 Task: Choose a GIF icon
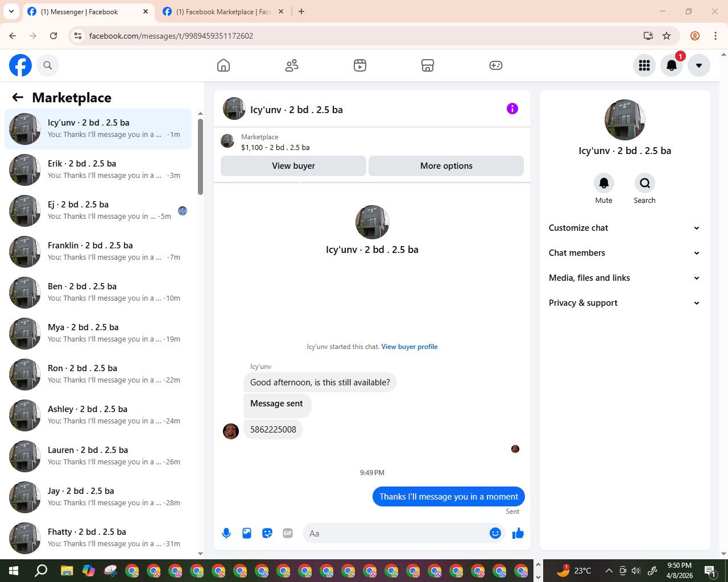point(288,533)
